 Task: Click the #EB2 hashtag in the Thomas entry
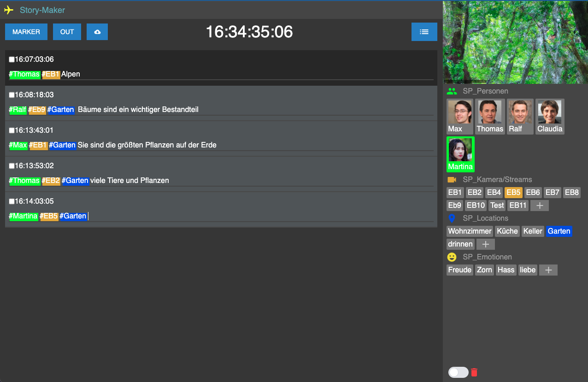[51, 181]
